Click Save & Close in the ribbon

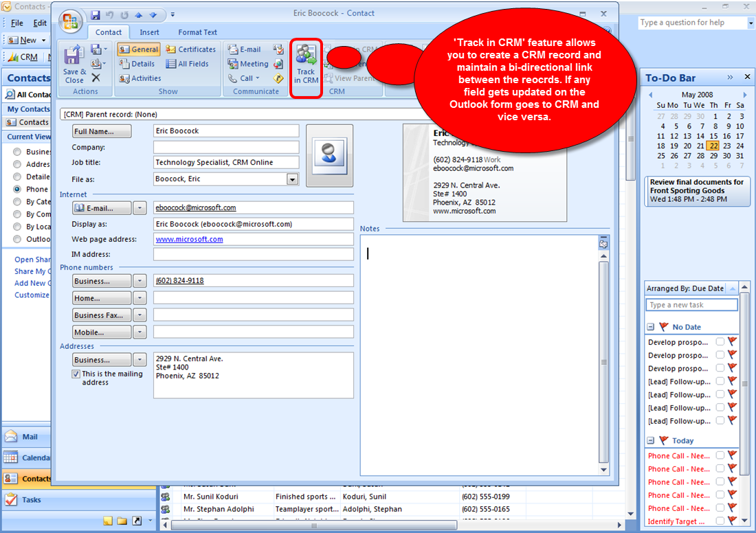pyautogui.click(x=74, y=64)
